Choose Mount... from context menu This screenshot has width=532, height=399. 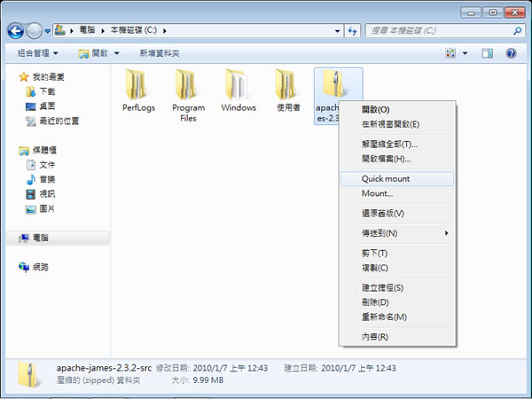tap(397, 193)
